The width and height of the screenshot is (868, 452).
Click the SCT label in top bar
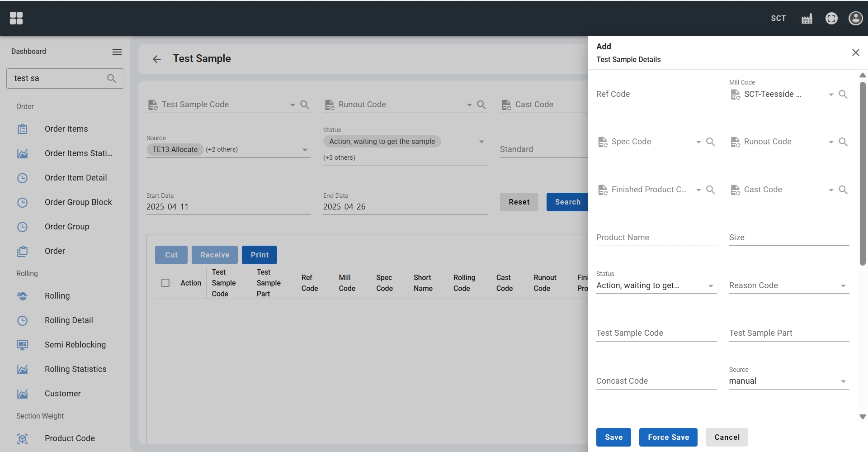point(778,18)
